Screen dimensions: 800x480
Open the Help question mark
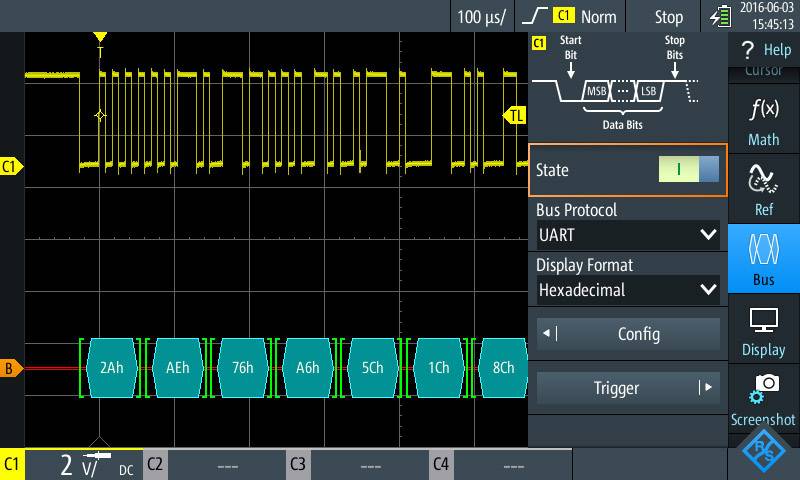click(763, 50)
